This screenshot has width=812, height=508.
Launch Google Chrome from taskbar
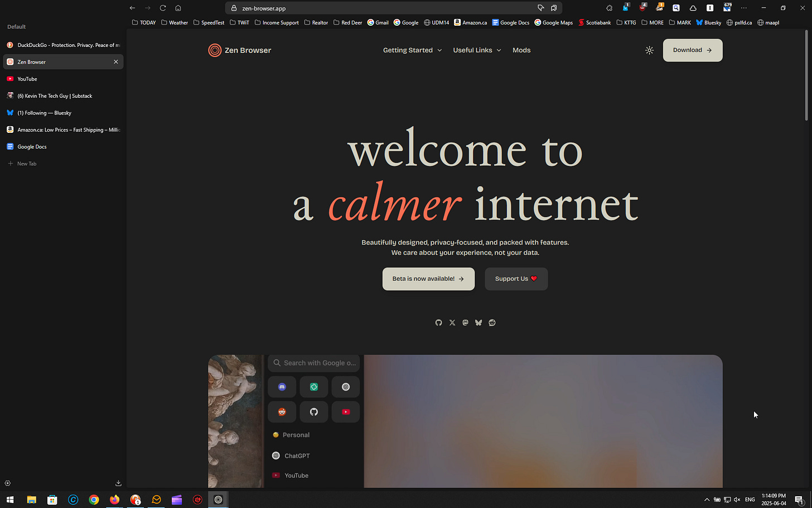tap(94, 500)
